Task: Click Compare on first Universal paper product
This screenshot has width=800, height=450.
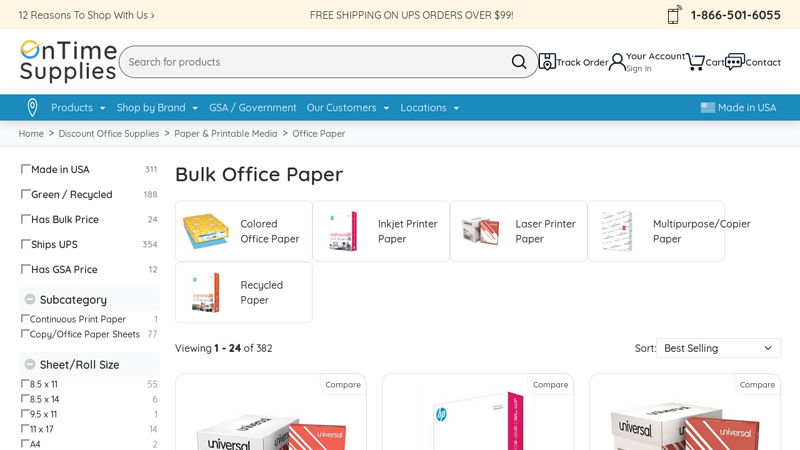Action: tap(343, 385)
